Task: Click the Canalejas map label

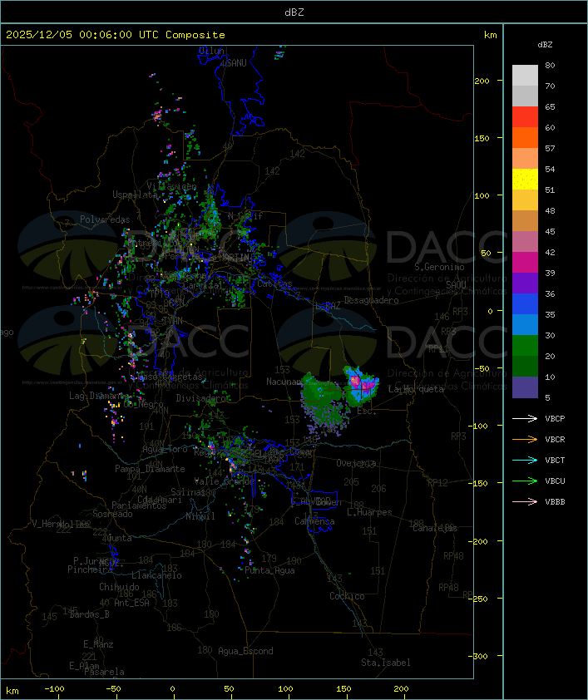Action: point(435,528)
